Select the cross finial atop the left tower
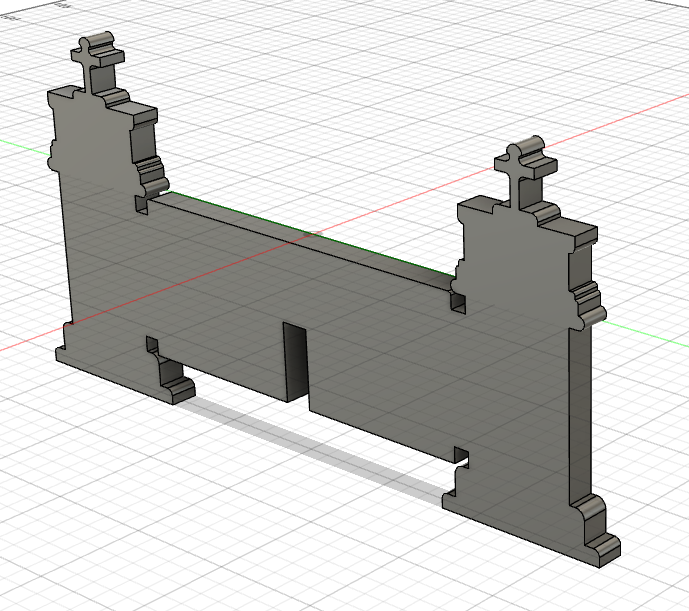689x611 pixels. [x=98, y=61]
